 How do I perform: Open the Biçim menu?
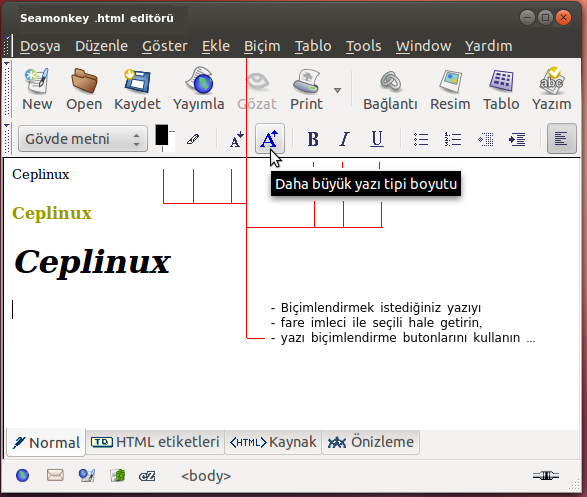tap(262, 46)
